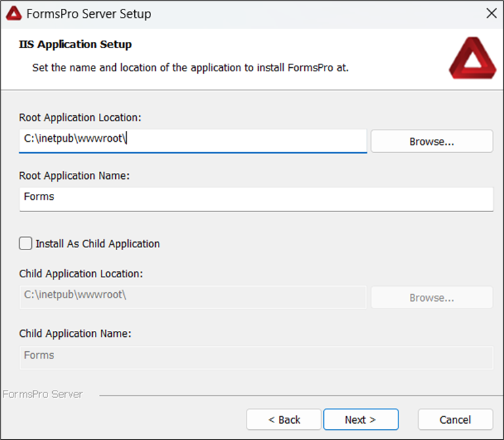Cancel the FormsPro installation
Image resolution: width=504 pixels, height=440 pixels.
(455, 420)
